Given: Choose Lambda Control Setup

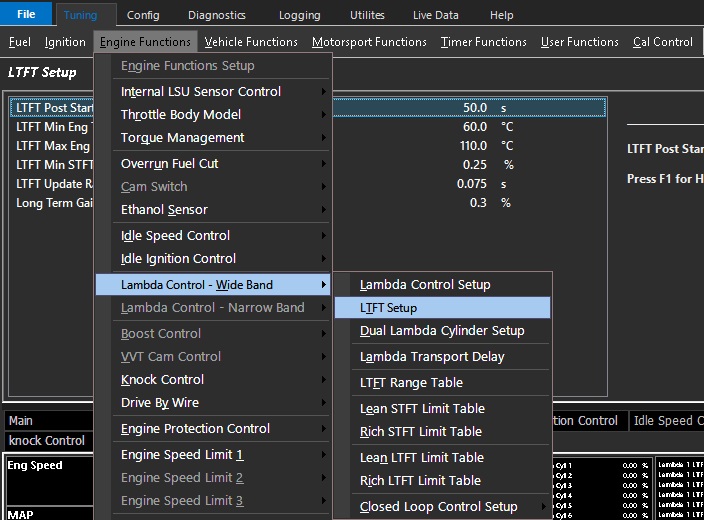Looking at the screenshot, I should [442, 285].
